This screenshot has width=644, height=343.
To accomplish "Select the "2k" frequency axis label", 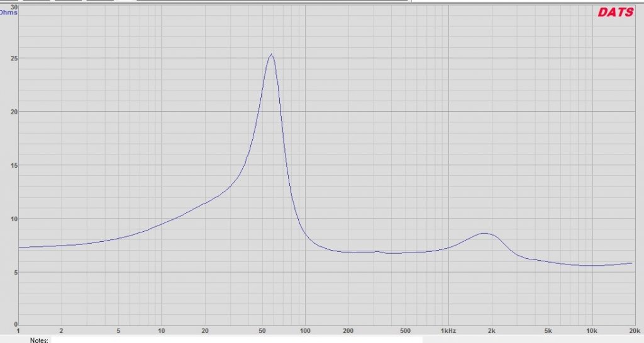I will [491, 330].
